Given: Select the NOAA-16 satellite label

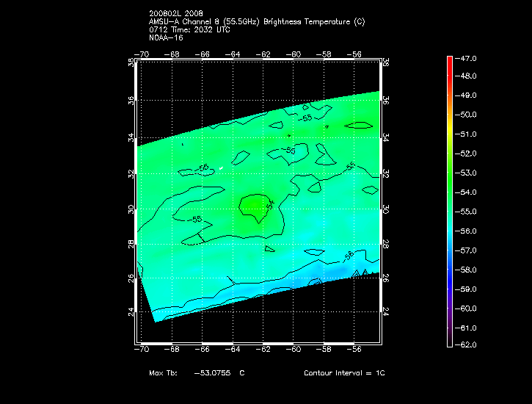Looking at the screenshot, I should click(166, 37).
